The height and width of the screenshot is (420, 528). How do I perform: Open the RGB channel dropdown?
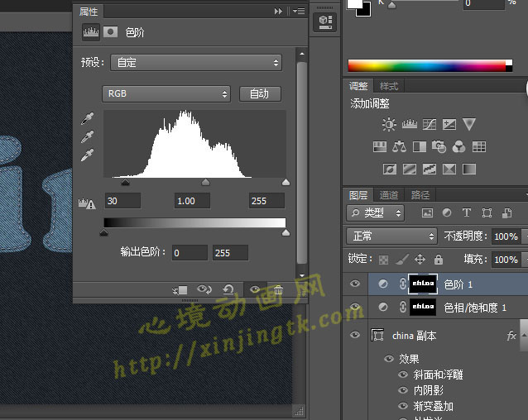click(x=166, y=94)
